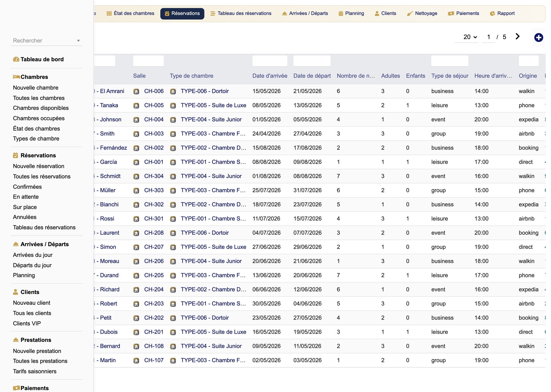The width and height of the screenshot is (551, 392).
Task: Open the Rapport tab
Action: click(x=502, y=13)
